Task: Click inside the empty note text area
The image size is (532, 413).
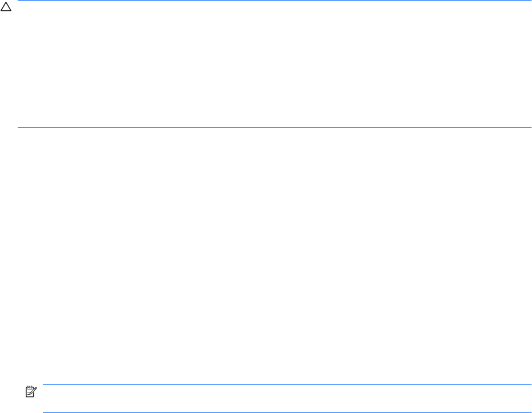Action: pyautogui.click(x=286, y=399)
